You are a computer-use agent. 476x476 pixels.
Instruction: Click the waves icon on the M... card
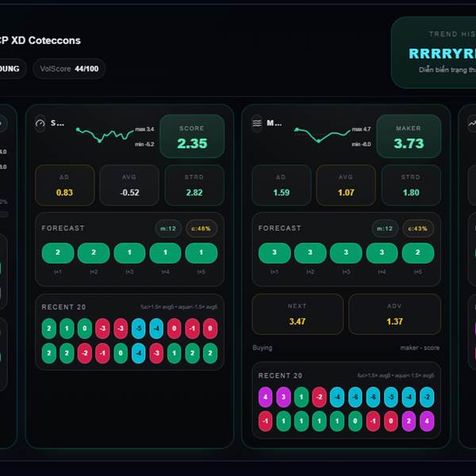click(x=257, y=123)
